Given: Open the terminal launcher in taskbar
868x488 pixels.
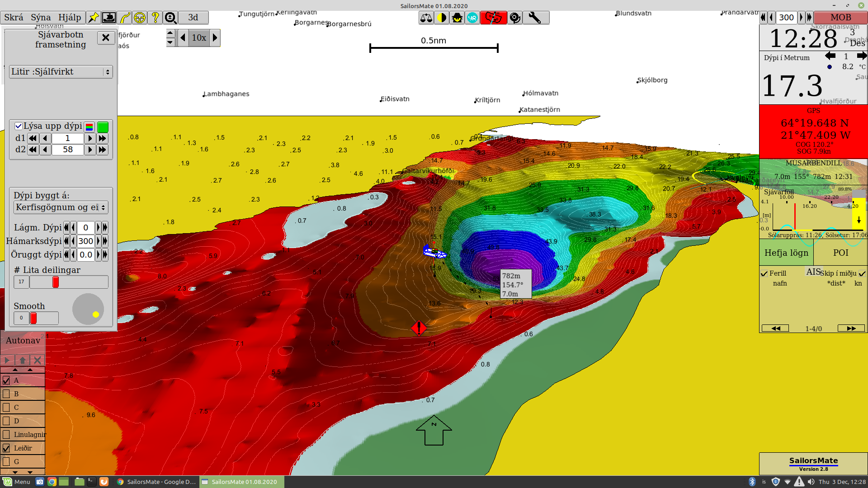Looking at the screenshot, I should tap(91, 482).
